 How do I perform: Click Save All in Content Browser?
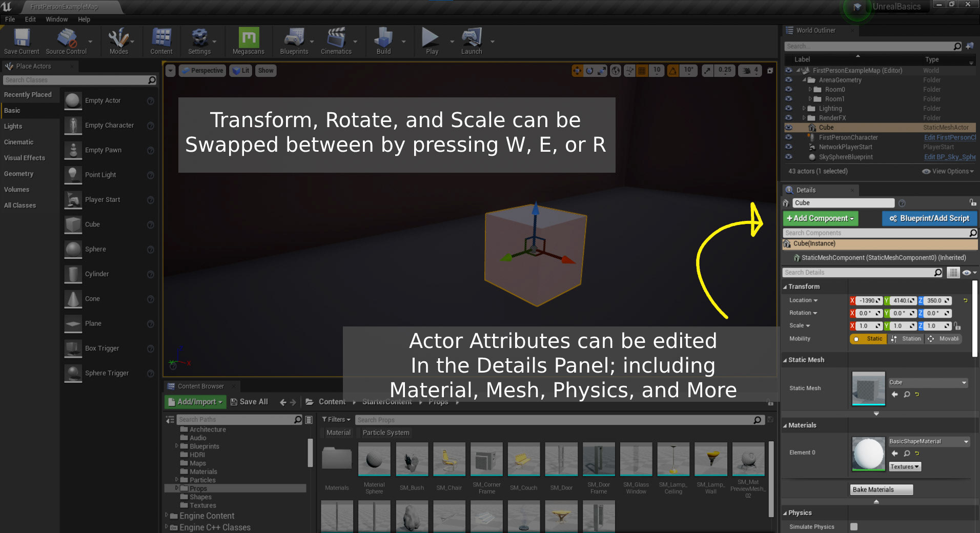[249, 402]
